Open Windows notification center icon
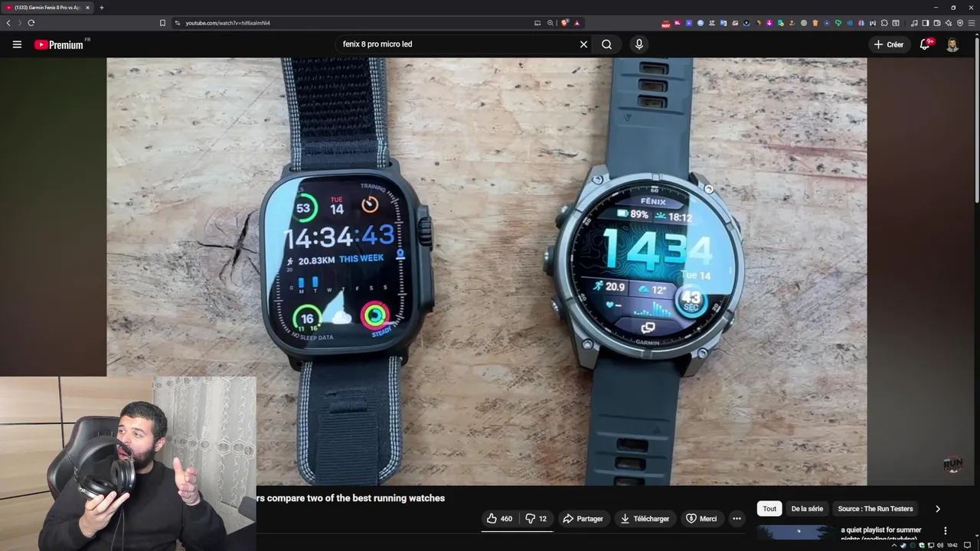980x551 pixels. (x=968, y=546)
